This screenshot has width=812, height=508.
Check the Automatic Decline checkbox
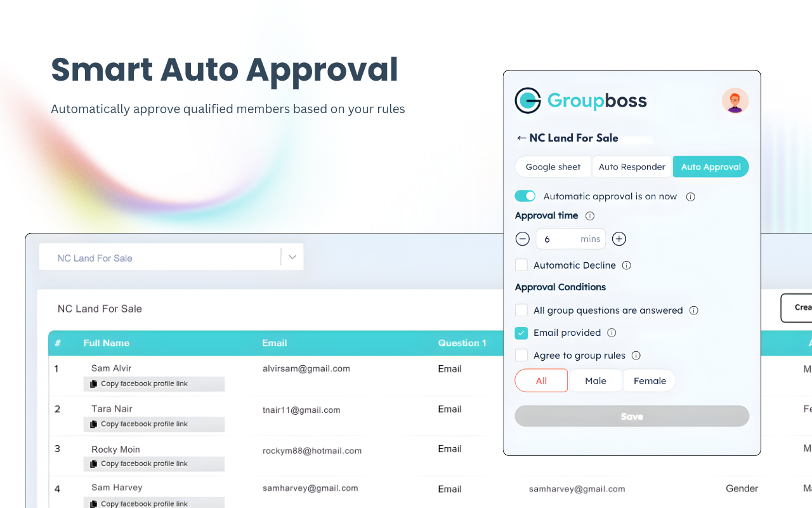[x=521, y=265]
